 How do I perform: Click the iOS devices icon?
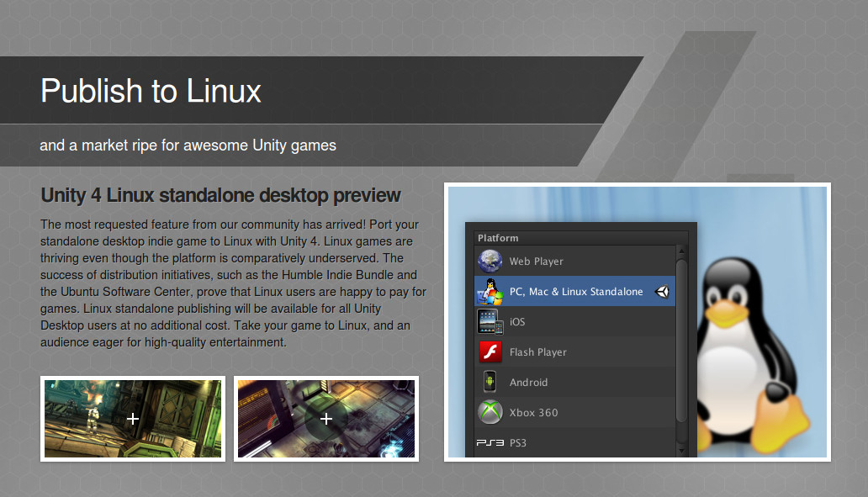(490, 321)
